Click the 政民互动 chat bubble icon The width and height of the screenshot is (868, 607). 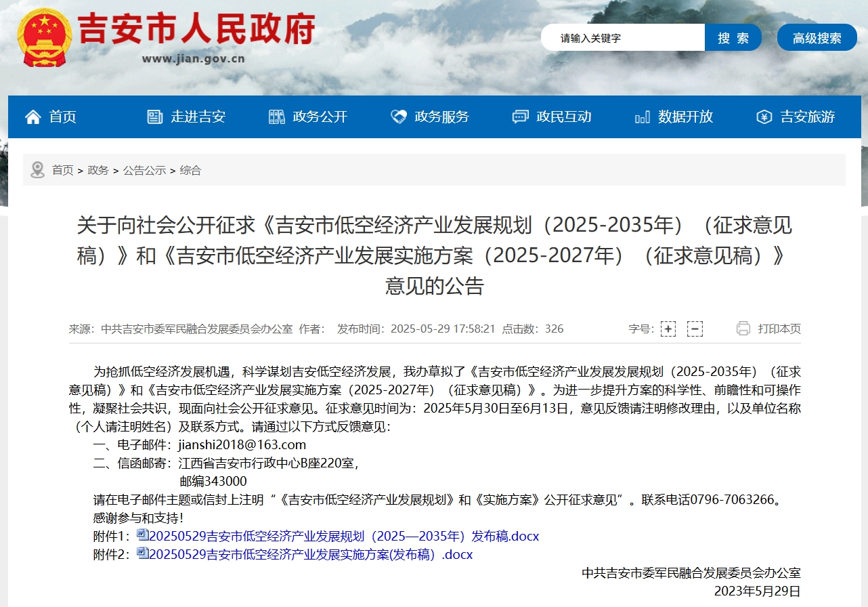[520, 117]
